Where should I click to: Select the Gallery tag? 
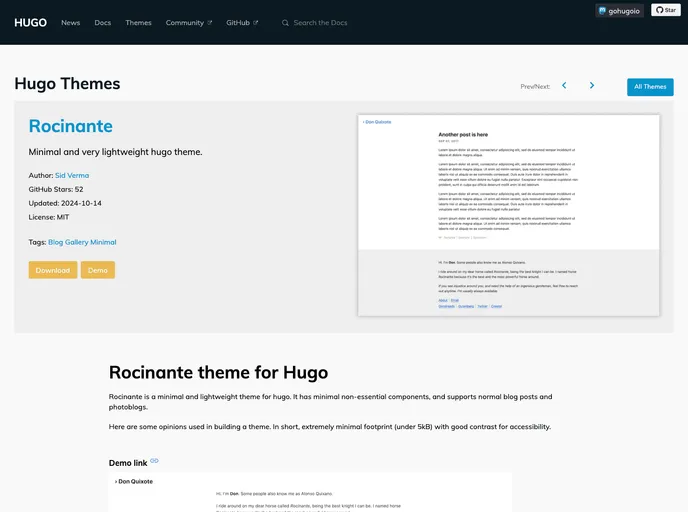76,242
